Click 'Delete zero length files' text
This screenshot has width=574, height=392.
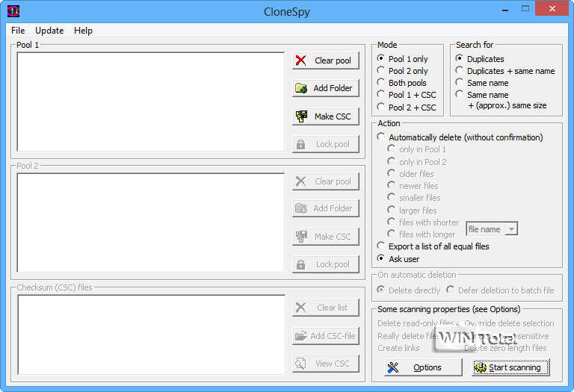coord(505,348)
